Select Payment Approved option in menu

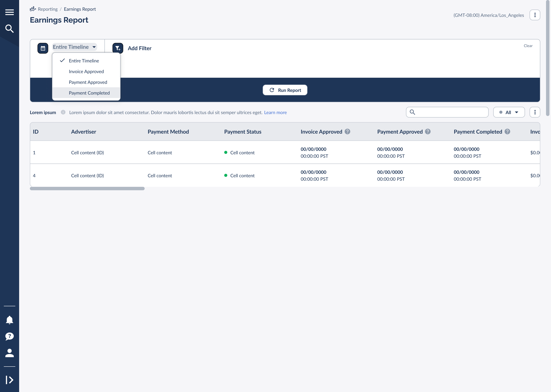tap(86, 82)
